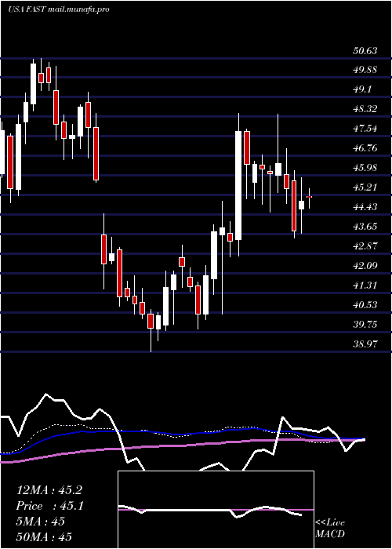Click the 38.97 price axis label
The image size is (392, 549).
coord(365,344)
